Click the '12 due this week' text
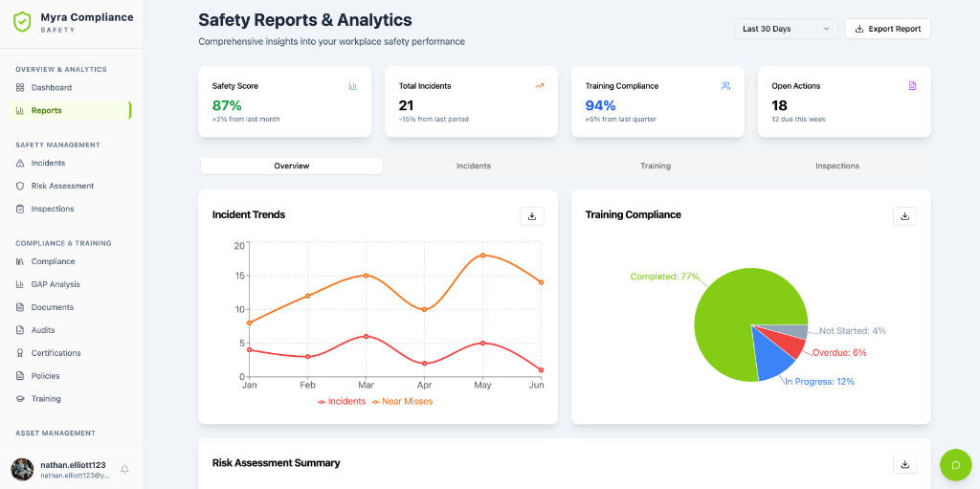The width and height of the screenshot is (980, 489). pyautogui.click(x=798, y=120)
